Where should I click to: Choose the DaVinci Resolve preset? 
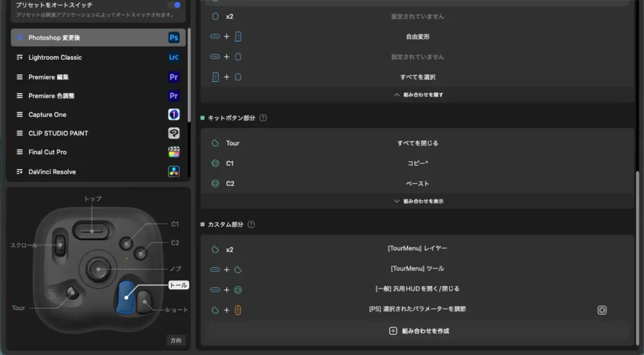click(x=98, y=172)
